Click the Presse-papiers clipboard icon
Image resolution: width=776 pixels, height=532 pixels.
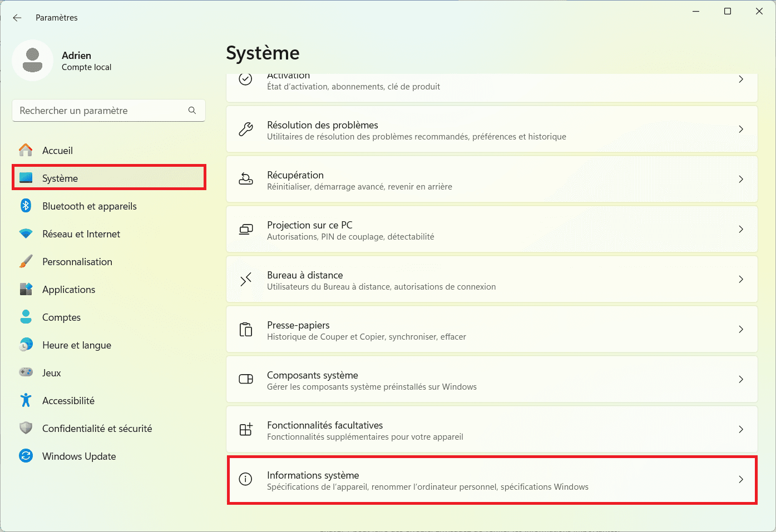(x=245, y=329)
